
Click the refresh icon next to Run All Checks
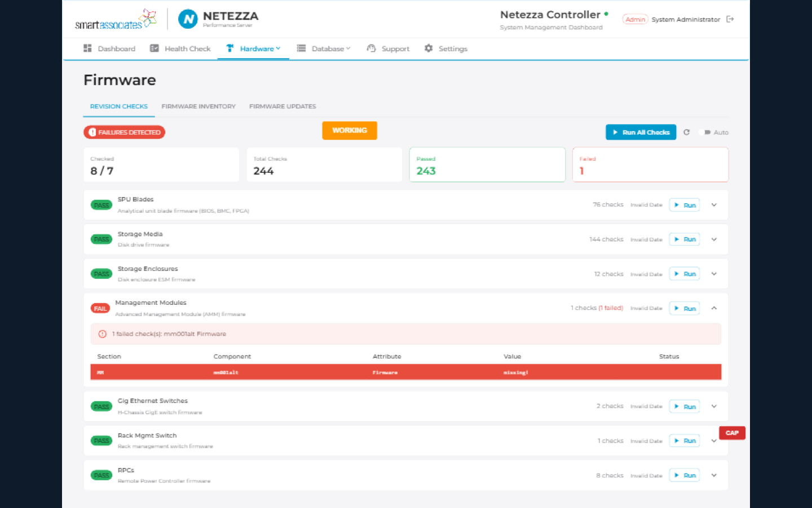pyautogui.click(x=686, y=133)
